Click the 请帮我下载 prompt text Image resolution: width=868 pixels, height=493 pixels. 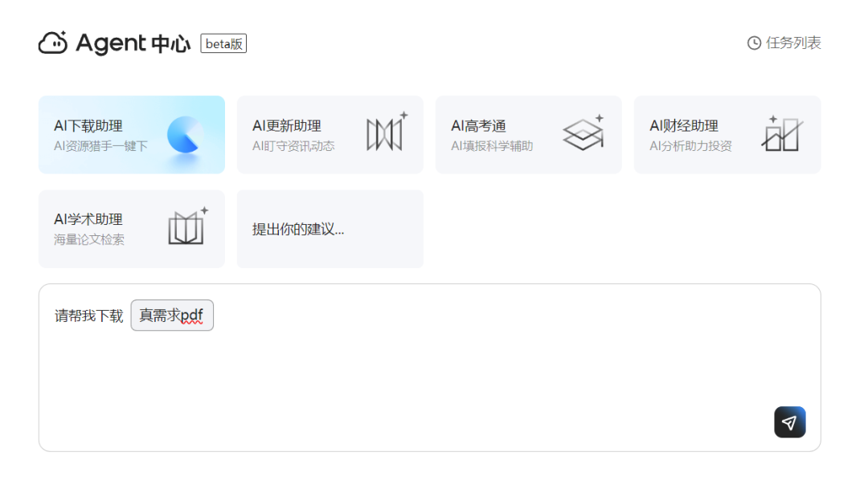point(88,316)
